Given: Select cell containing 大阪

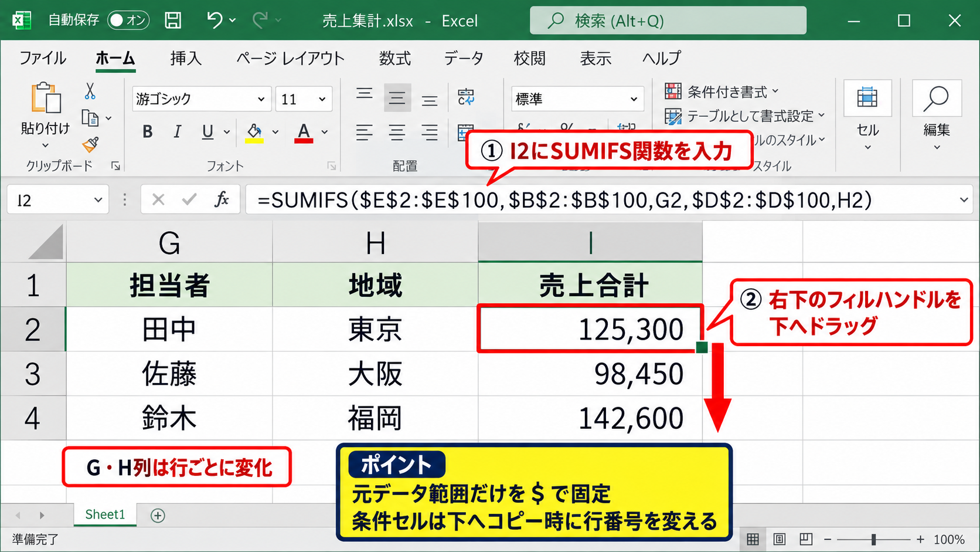Looking at the screenshot, I should pyautogui.click(x=376, y=374).
